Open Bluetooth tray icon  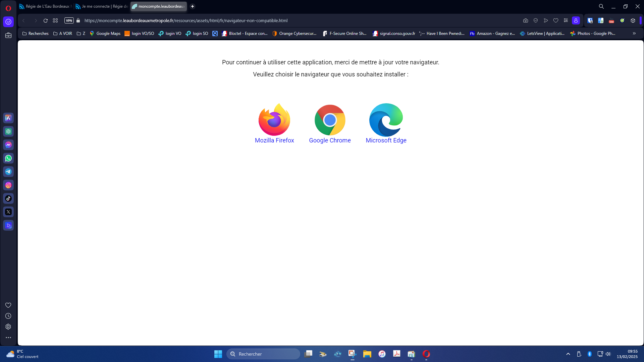click(x=590, y=354)
